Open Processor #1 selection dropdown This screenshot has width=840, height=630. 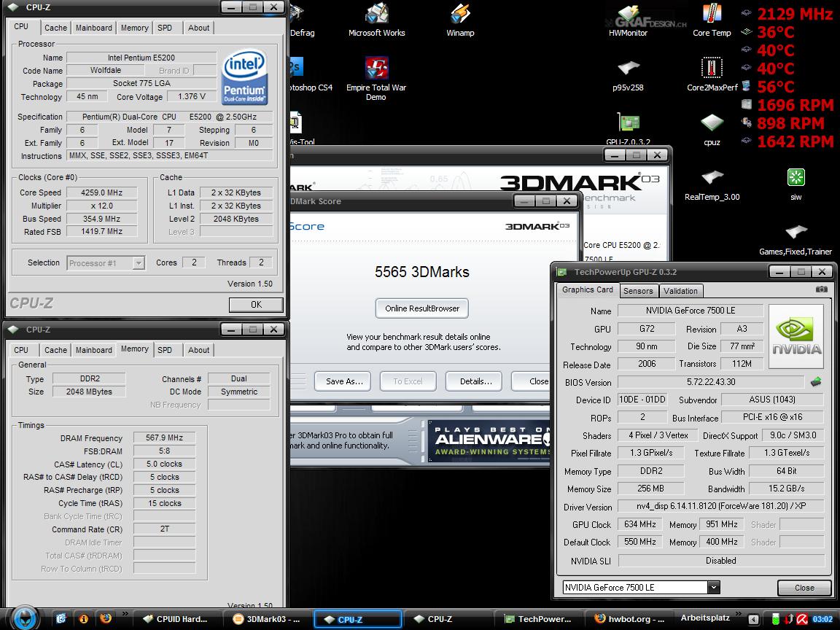(139, 263)
